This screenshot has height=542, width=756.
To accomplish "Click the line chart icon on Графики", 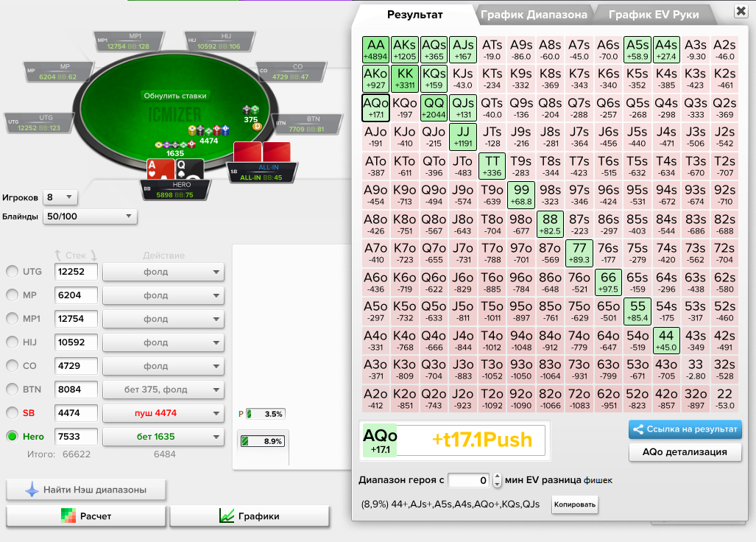I will (227, 516).
